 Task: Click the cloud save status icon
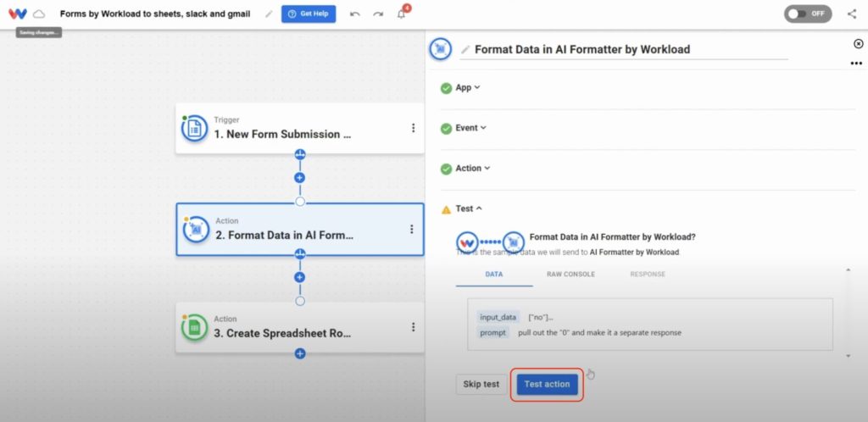click(x=39, y=14)
